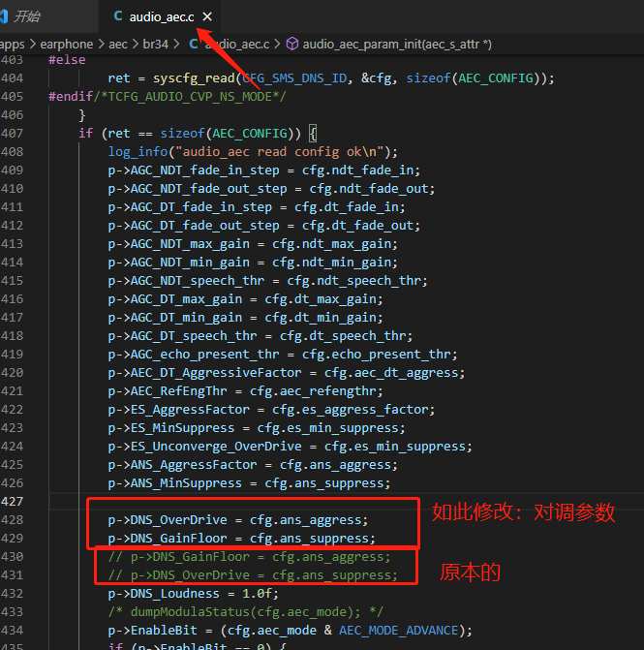The height and width of the screenshot is (650, 644).
Task: Click p->ANS_MinSuppress
Action: point(175,483)
